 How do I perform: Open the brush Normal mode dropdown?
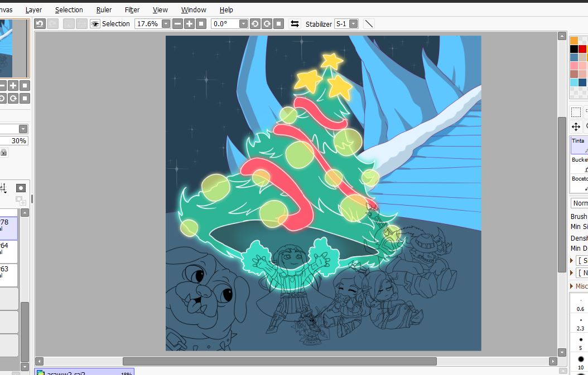(x=580, y=203)
